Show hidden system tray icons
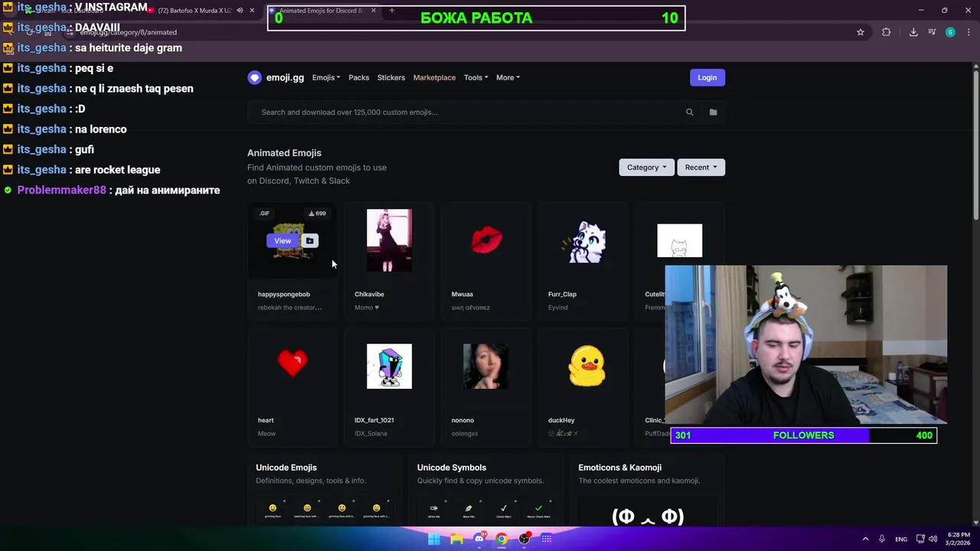The image size is (980, 551). pyautogui.click(x=865, y=539)
